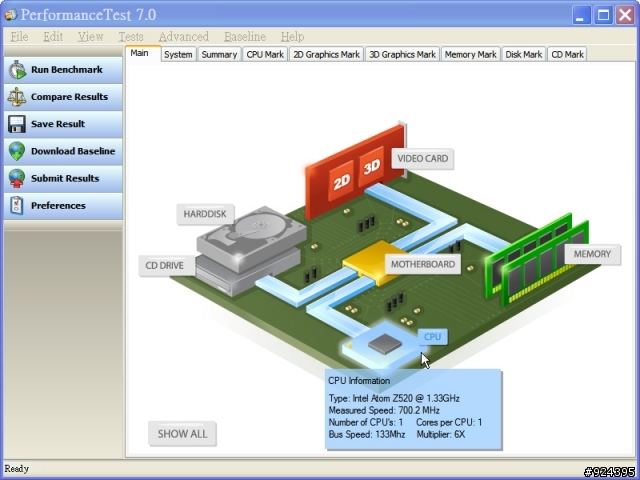Open the Tests menu
Viewport: 640px width, 480px height.
pos(131,36)
